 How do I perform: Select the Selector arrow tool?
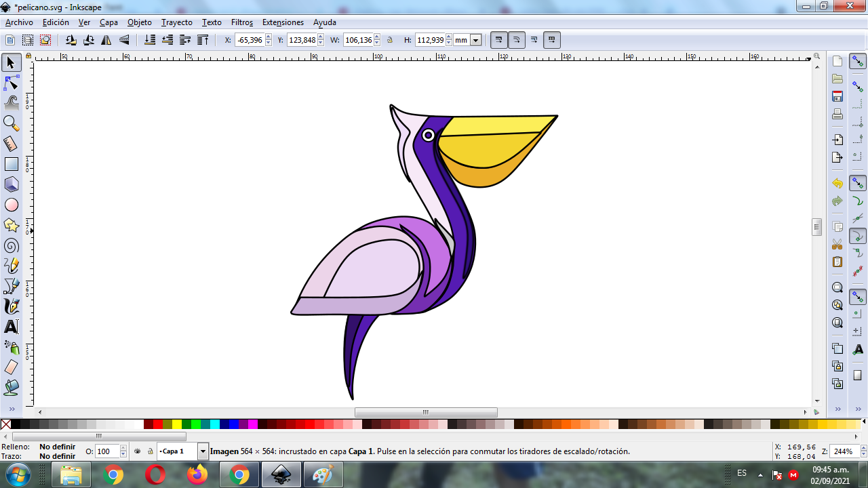pos(11,63)
